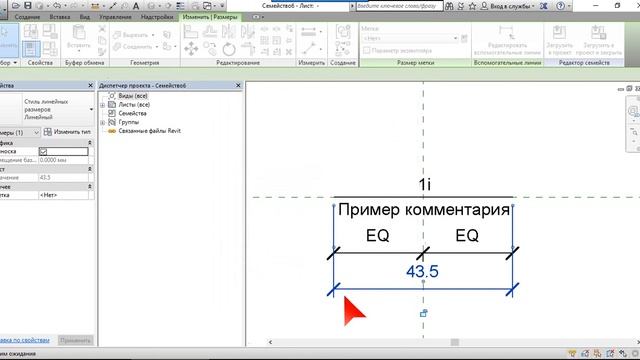Click the left EQ label on dimension

pyautogui.click(x=378, y=236)
